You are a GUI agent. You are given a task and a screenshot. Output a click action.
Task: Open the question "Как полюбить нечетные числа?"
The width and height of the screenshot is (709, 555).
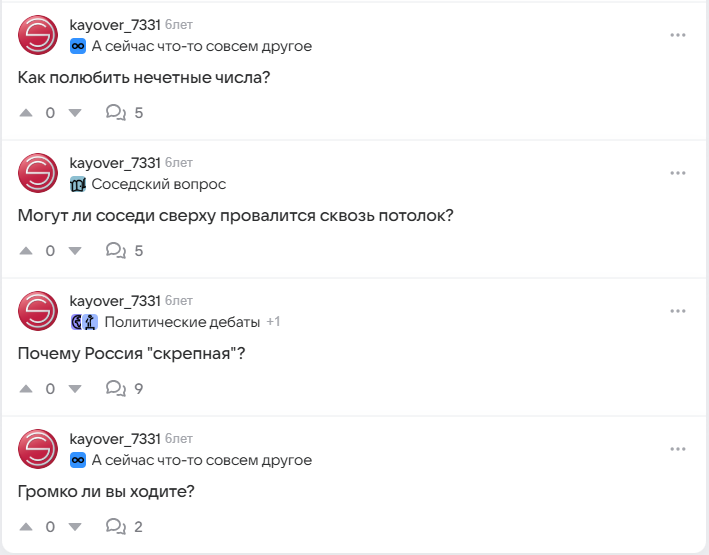point(145,77)
